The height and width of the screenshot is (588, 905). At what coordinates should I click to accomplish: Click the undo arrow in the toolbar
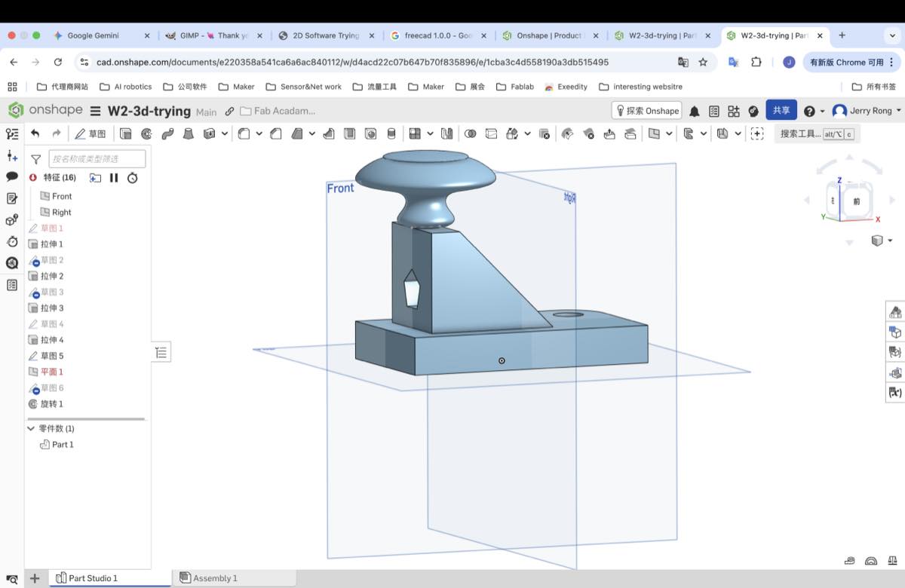coord(35,133)
